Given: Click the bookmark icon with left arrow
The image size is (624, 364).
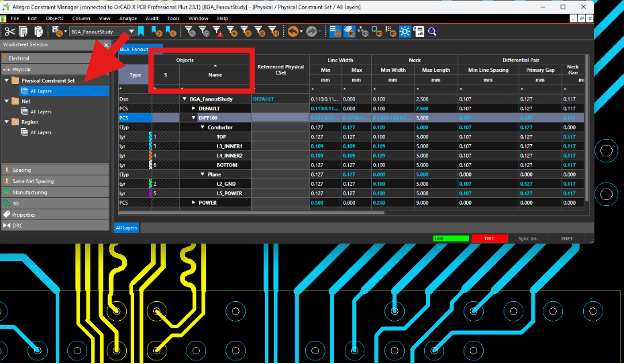Looking at the screenshot, I should [170, 31].
